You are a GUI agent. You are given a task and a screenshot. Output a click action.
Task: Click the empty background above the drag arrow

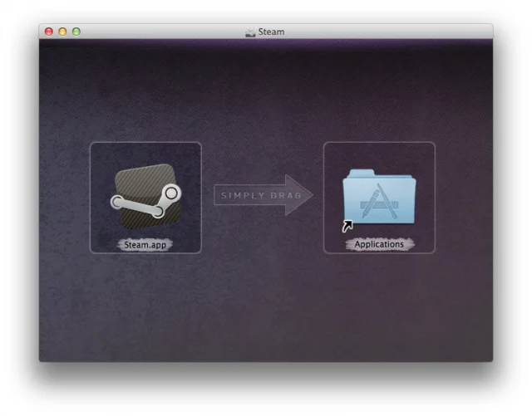[x=262, y=108]
